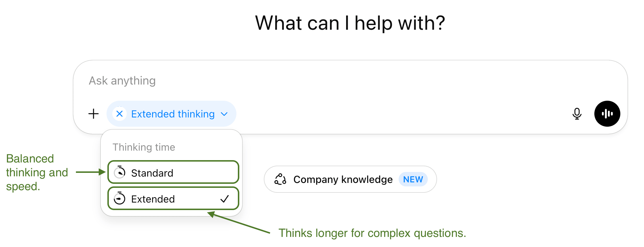Click the stopwatch icon beside Standard
This screenshot has height=247, width=644.
pyautogui.click(x=120, y=173)
